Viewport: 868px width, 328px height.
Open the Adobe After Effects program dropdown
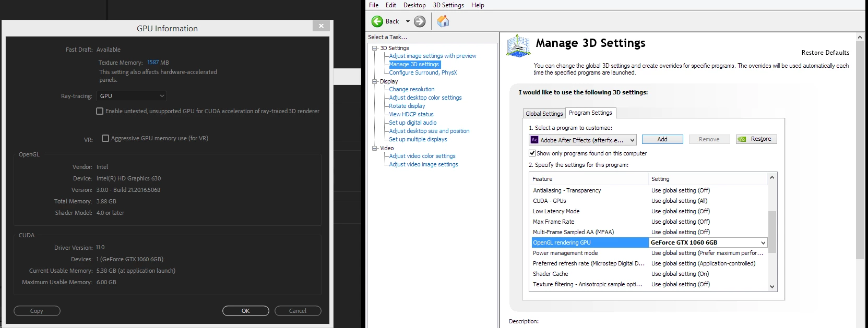coord(582,140)
